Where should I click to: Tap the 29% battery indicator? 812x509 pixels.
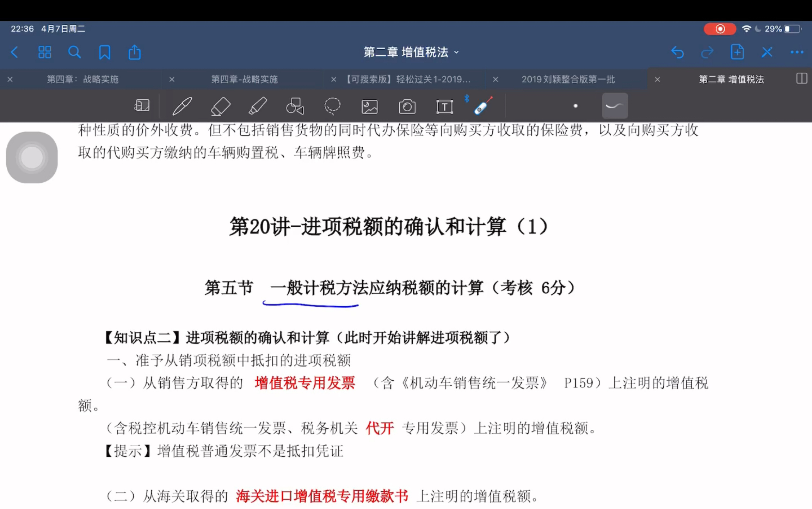tap(783, 29)
